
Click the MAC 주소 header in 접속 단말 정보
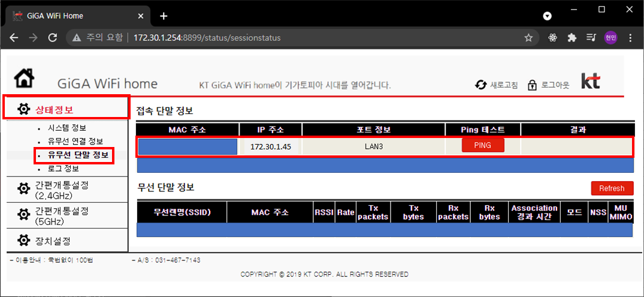[x=188, y=130]
